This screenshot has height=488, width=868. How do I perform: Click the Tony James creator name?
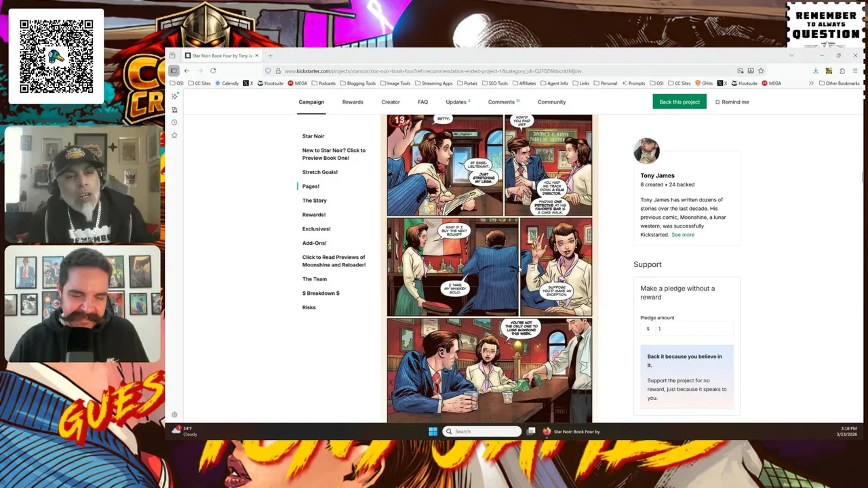click(x=657, y=176)
